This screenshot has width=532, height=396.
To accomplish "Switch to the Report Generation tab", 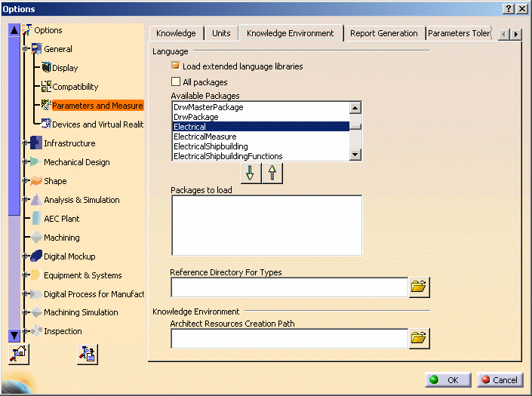I will [x=383, y=33].
